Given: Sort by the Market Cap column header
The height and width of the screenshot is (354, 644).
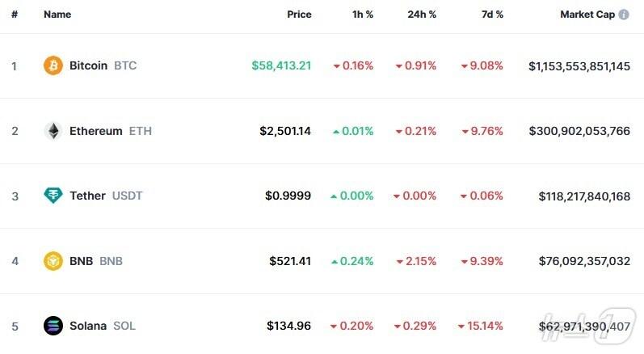Looking at the screenshot, I should 587,15.
